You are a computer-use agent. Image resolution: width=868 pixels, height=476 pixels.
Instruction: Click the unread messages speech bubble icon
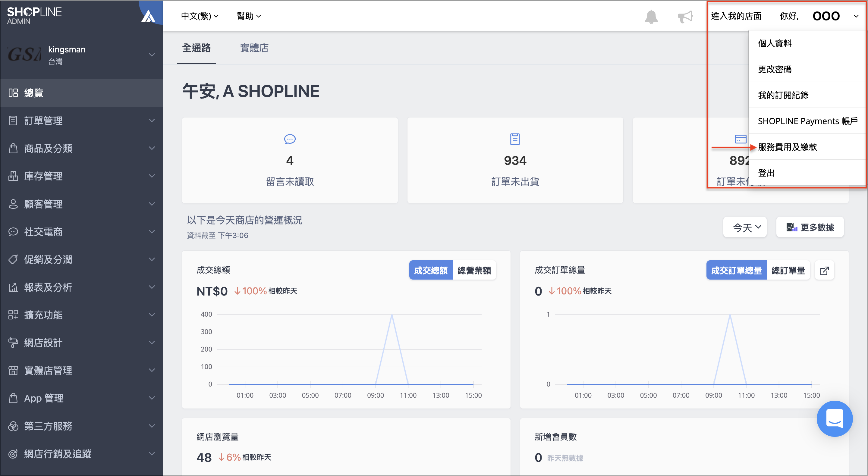pyautogui.click(x=290, y=139)
